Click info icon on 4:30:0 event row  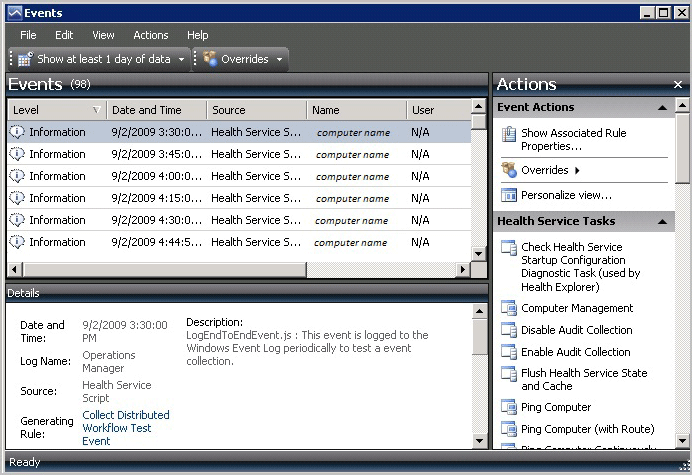17,220
